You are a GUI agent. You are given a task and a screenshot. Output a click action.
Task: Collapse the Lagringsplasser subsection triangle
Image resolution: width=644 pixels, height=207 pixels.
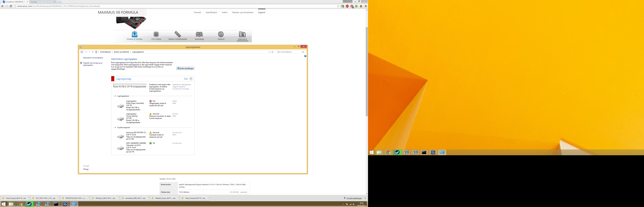[x=115, y=96]
